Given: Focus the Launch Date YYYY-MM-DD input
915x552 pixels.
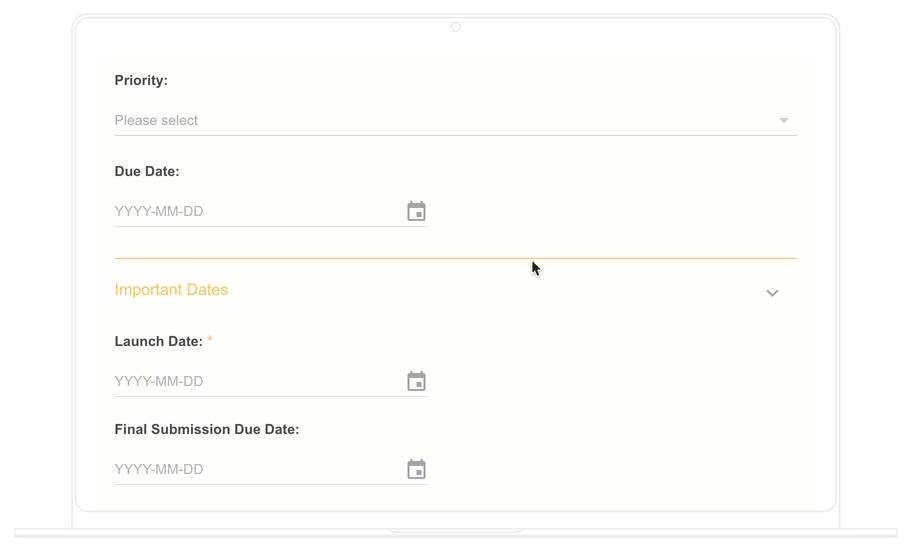Looking at the screenshot, I should pos(257,381).
